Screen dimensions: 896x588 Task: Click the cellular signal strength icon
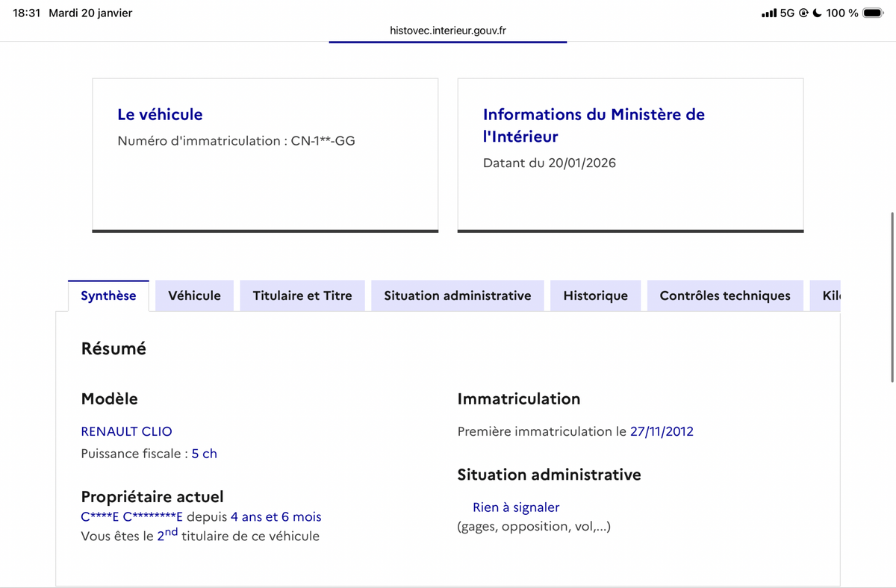click(x=770, y=12)
